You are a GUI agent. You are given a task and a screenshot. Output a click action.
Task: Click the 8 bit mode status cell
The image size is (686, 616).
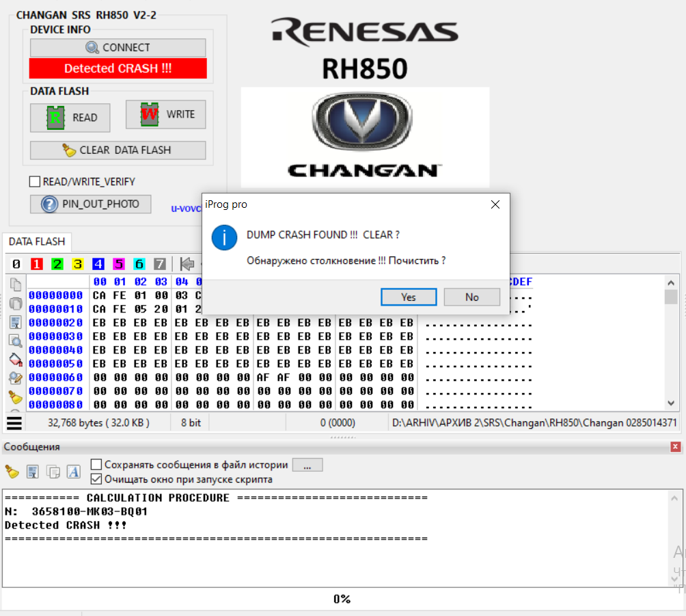click(x=191, y=423)
